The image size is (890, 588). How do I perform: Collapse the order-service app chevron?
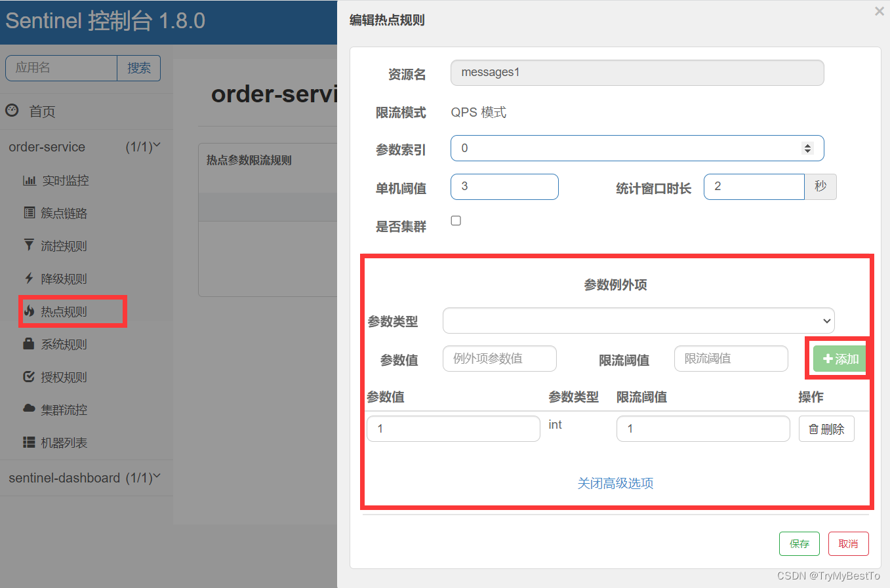click(x=156, y=146)
